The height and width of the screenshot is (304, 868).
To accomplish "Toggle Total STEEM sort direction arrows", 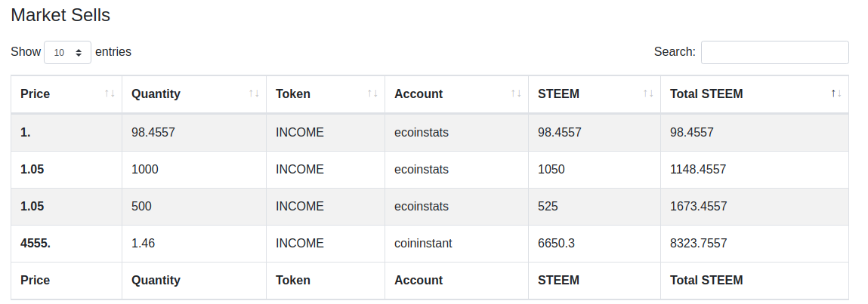I will (836, 94).
